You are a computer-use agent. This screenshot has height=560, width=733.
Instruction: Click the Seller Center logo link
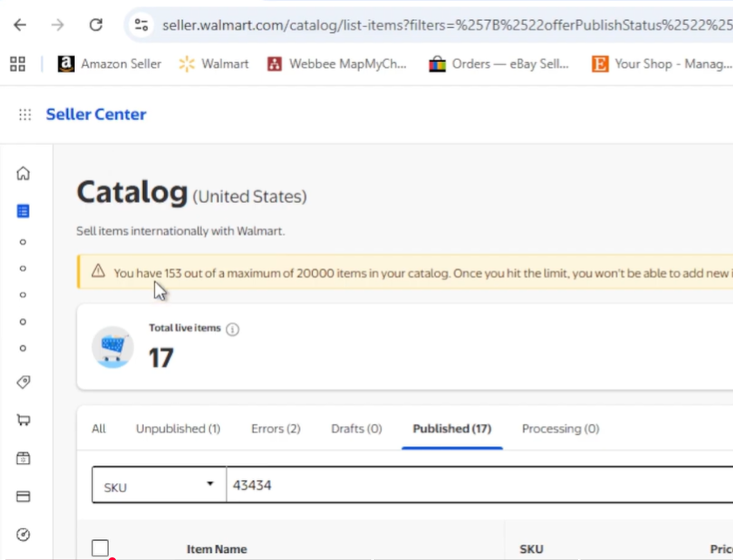tap(96, 115)
